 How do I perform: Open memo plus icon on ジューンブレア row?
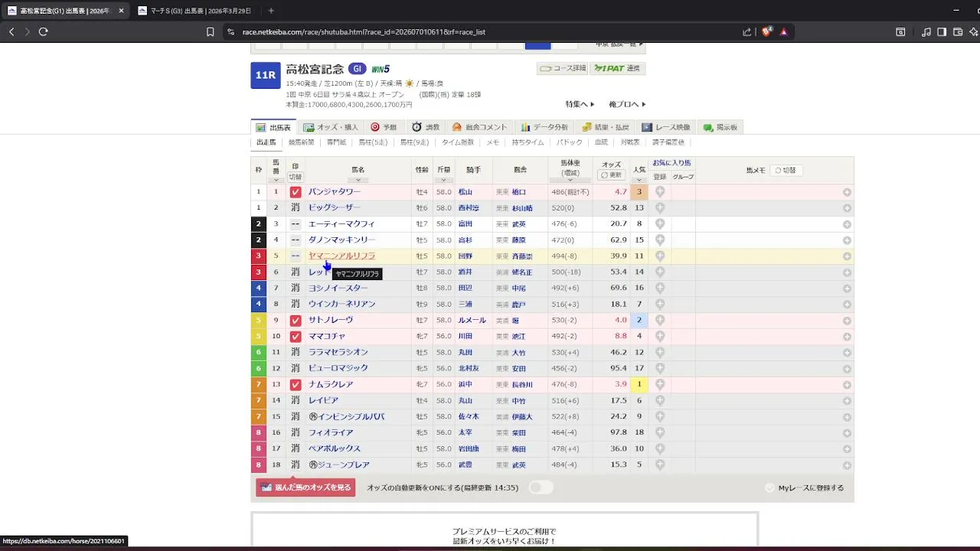coord(847,465)
